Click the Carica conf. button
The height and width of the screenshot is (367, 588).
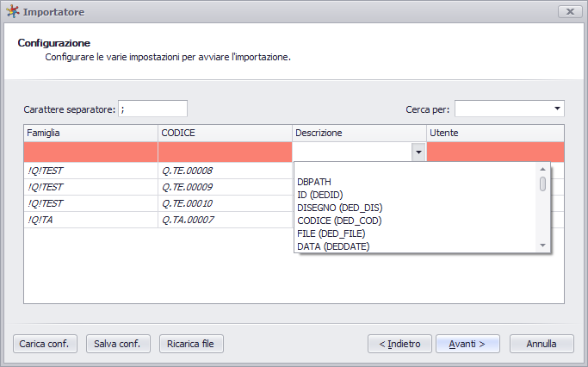[45, 344]
